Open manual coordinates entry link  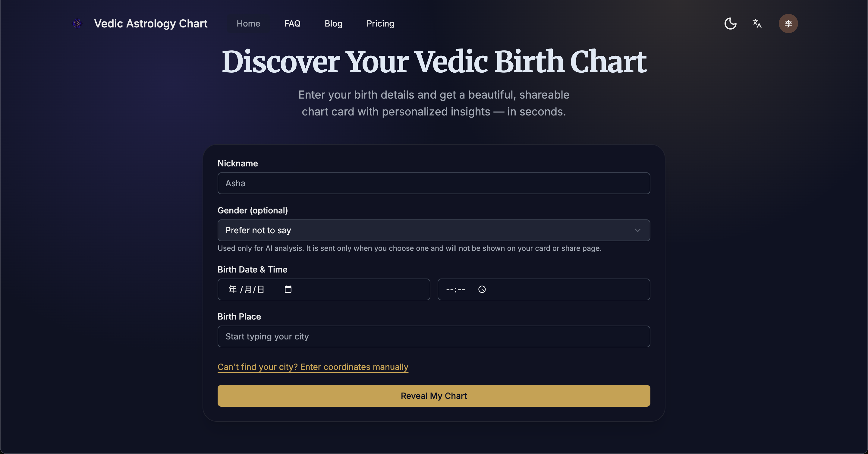click(313, 367)
